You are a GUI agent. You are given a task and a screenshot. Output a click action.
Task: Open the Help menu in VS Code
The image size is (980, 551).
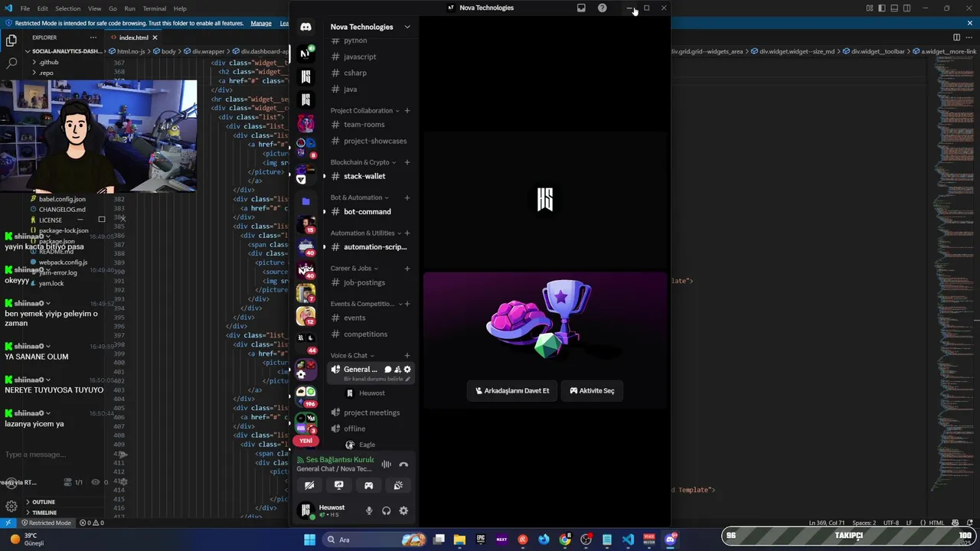pos(180,8)
